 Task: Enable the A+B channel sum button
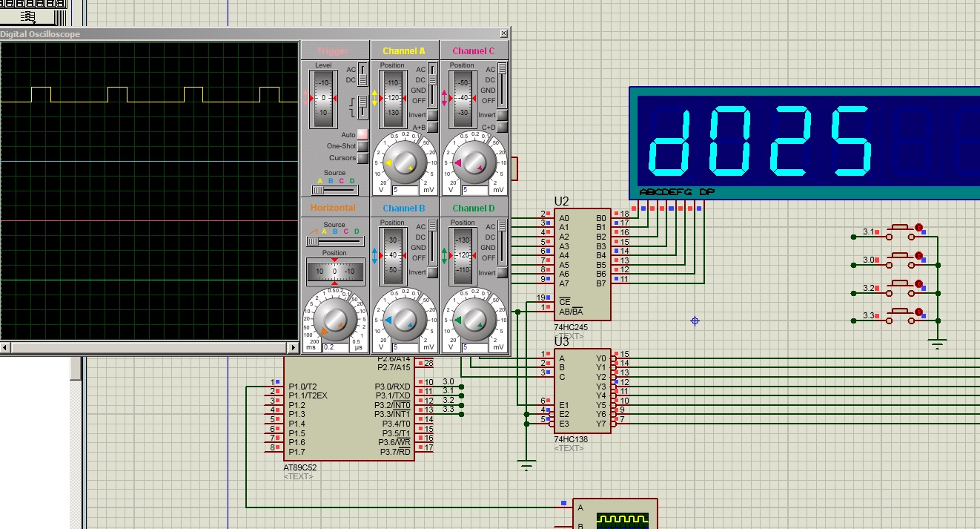432,128
